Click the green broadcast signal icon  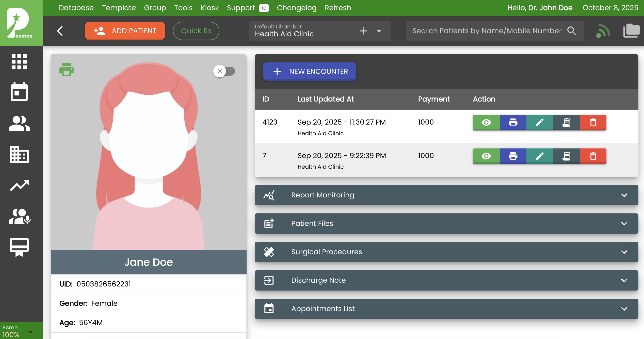click(603, 31)
